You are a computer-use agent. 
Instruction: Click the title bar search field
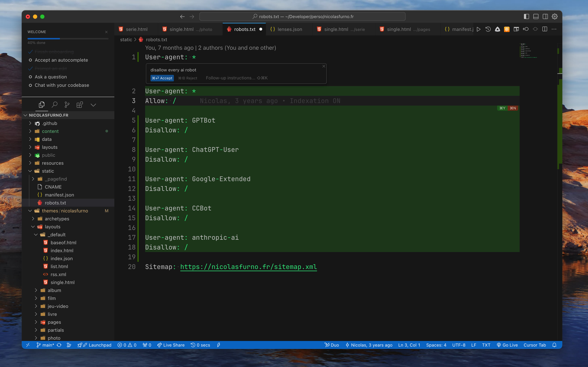coord(302,16)
